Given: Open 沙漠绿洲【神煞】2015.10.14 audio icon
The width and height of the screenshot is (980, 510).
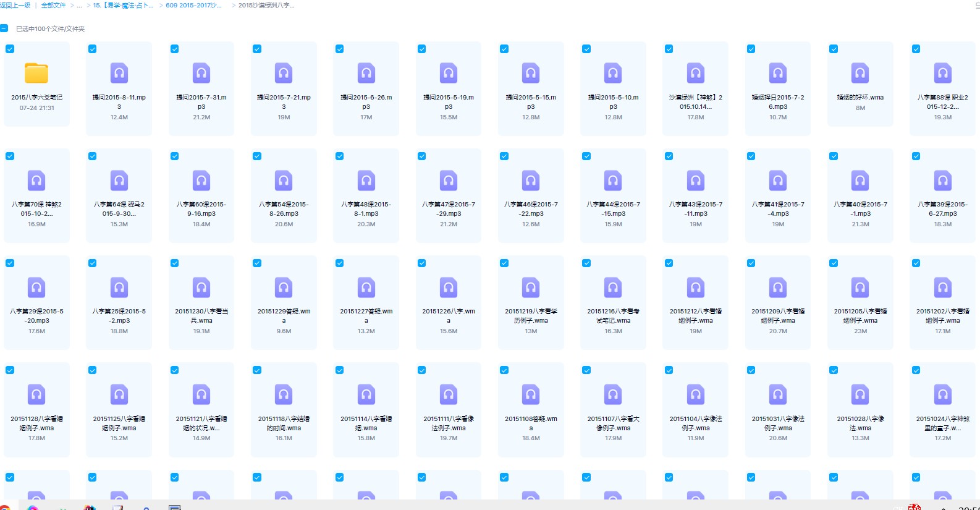Looking at the screenshot, I should point(696,73).
